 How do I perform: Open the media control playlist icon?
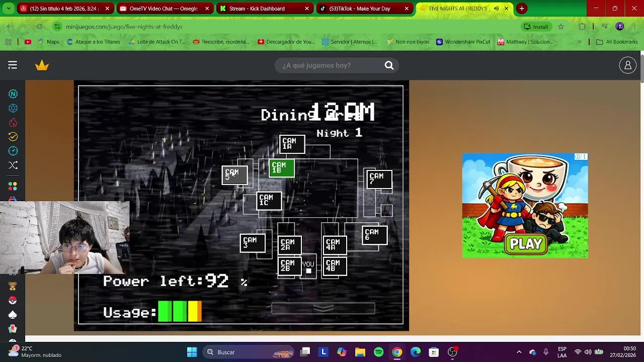[x=605, y=27]
